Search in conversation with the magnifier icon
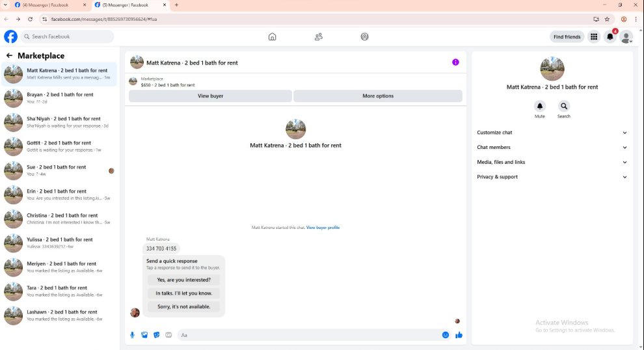The width and height of the screenshot is (644, 350). point(564,106)
